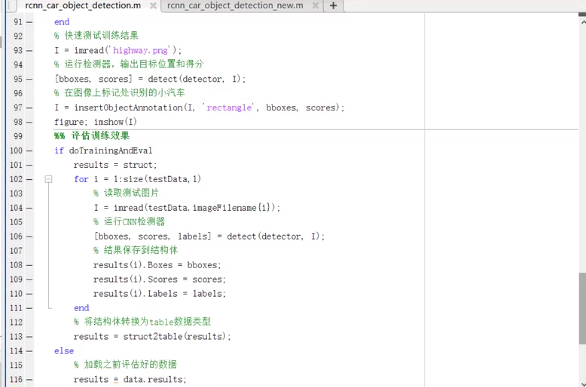
Task: Click line number 112
Action: tap(16, 322)
